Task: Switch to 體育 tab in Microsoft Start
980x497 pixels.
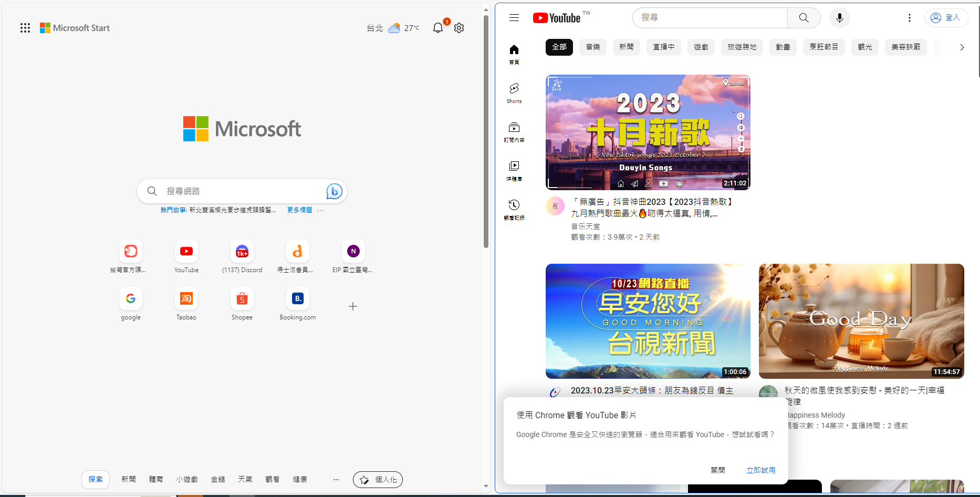Action: click(x=156, y=479)
